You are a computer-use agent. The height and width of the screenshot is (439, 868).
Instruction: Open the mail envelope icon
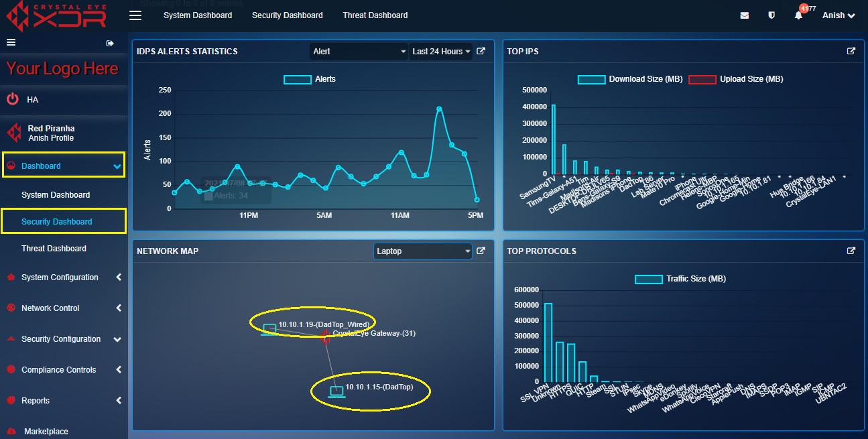coord(745,15)
